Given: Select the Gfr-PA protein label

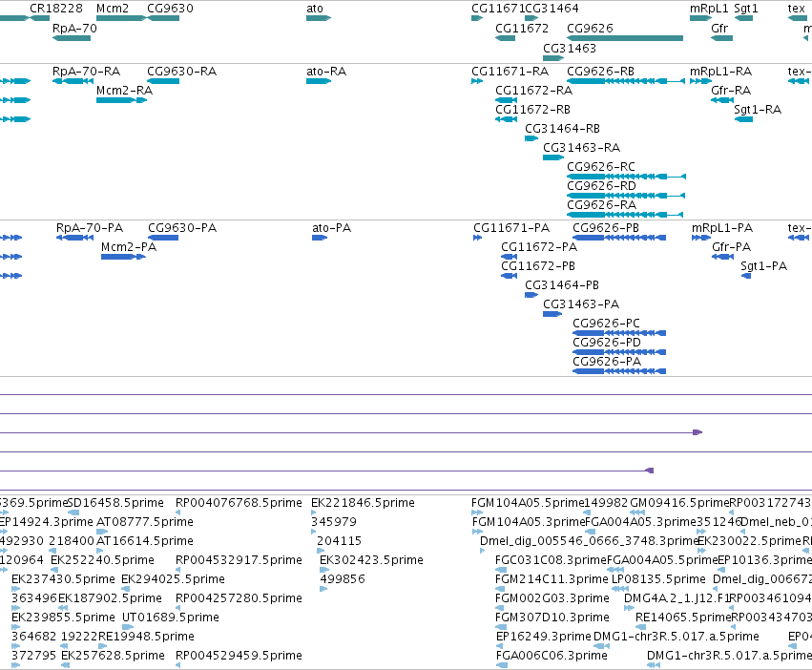Looking at the screenshot, I should pos(731,247).
